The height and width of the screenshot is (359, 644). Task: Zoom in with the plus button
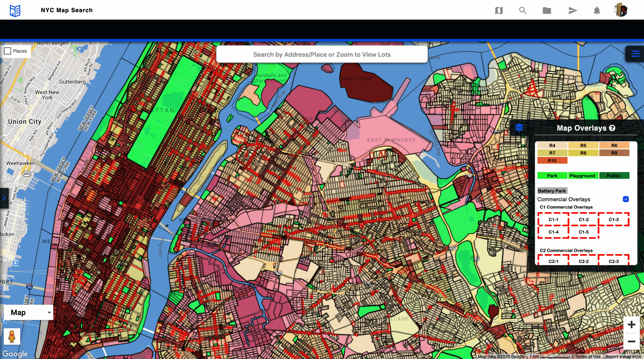point(631,325)
